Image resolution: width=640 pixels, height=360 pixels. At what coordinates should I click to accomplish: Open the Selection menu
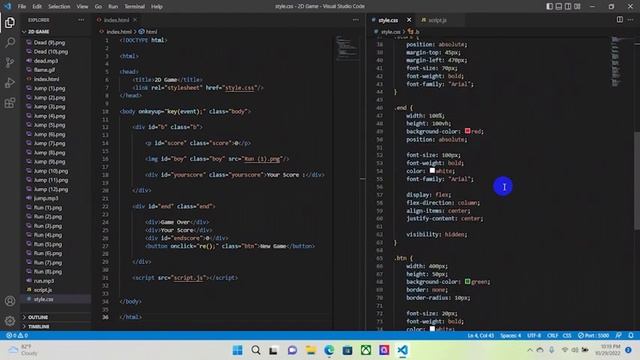pos(59,7)
